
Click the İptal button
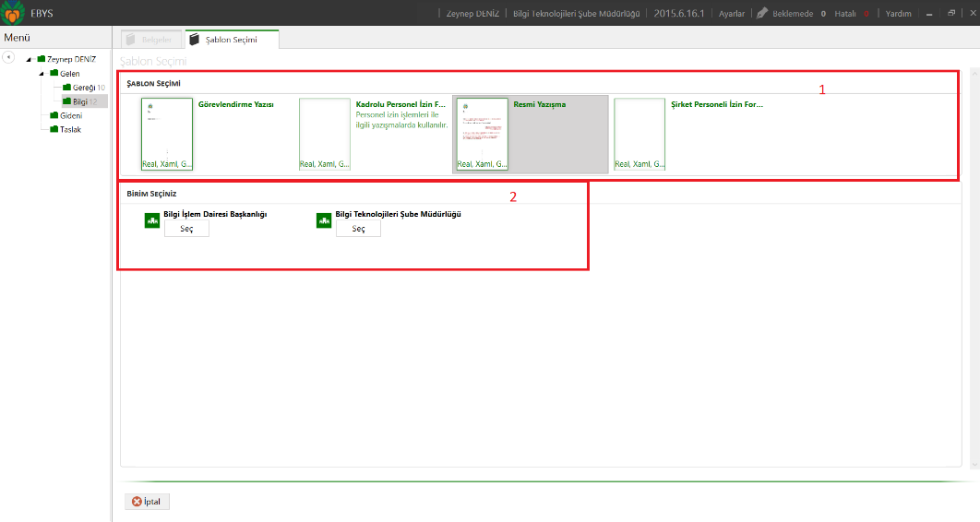[147, 502]
